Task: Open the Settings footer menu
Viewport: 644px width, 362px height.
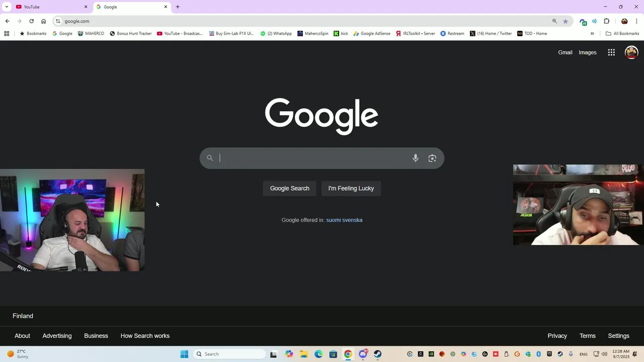Action: point(618,336)
